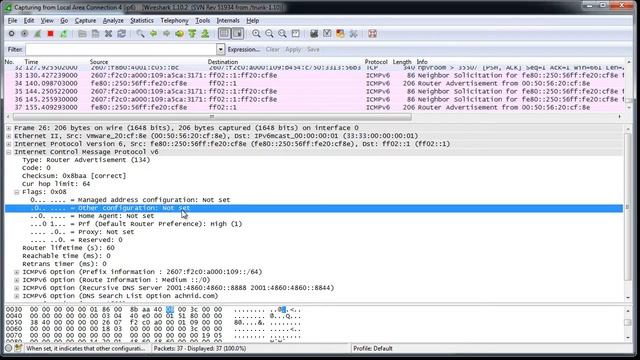Expand the Frame 26 tree node
The image size is (640, 360).
click(9, 128)
